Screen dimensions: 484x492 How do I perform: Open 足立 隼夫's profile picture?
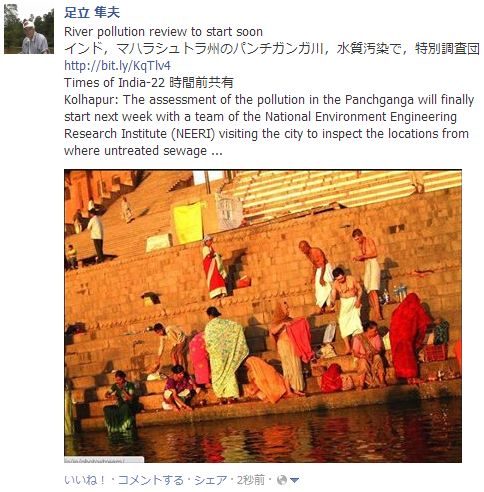[29, 29]
